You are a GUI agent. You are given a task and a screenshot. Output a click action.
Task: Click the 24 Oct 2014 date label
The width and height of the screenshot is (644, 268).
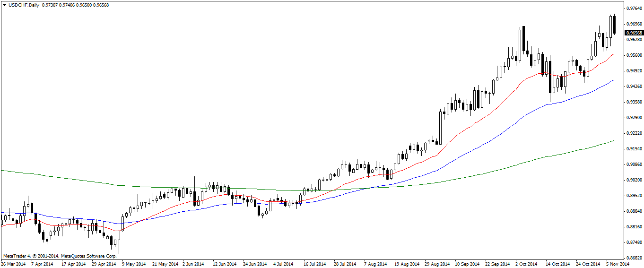click(x=588, y=264)
